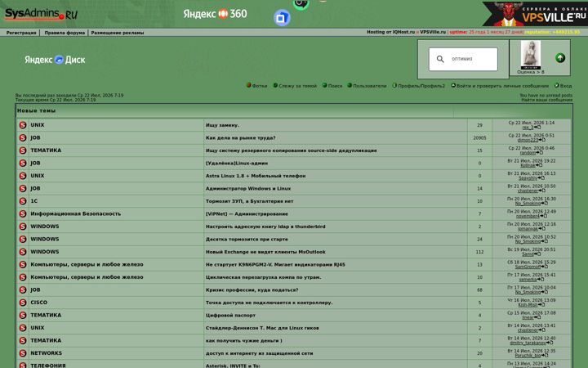Click the VPSVille.ru devil banner
The image size is (588, 368).
tap(534, 14)
